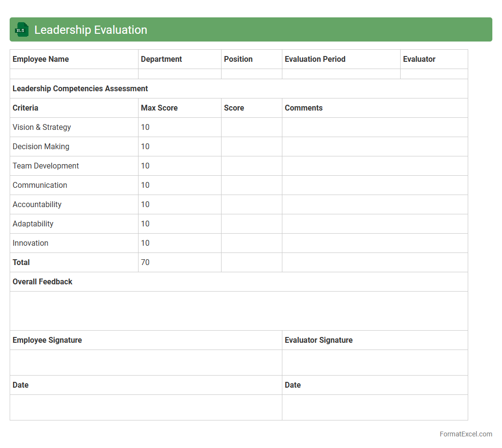Click the empty cell under Evaluator header

click(x=433, y=74)
